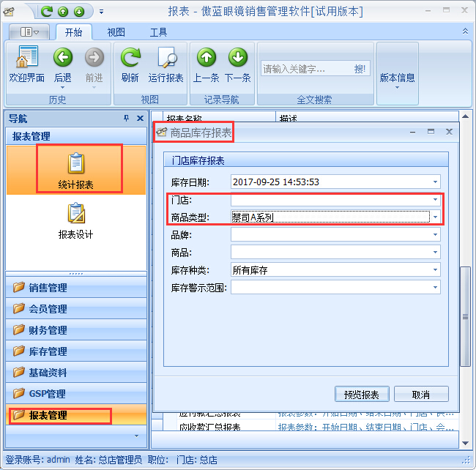Click the report list vertical scrollbar

pyautogui.click(x=465, y=315)
